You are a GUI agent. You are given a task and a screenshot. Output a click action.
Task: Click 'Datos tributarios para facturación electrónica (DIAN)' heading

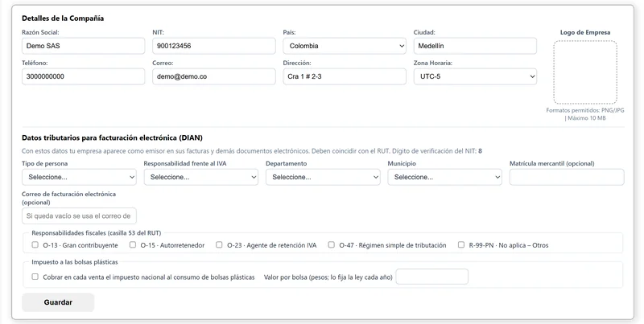pos(112,137)
